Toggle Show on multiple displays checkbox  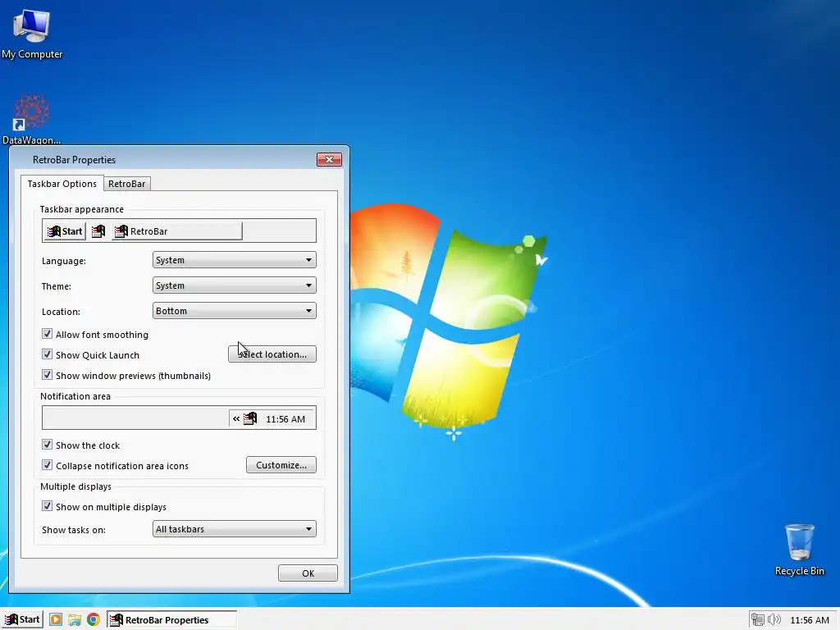(x=47, y=506)
